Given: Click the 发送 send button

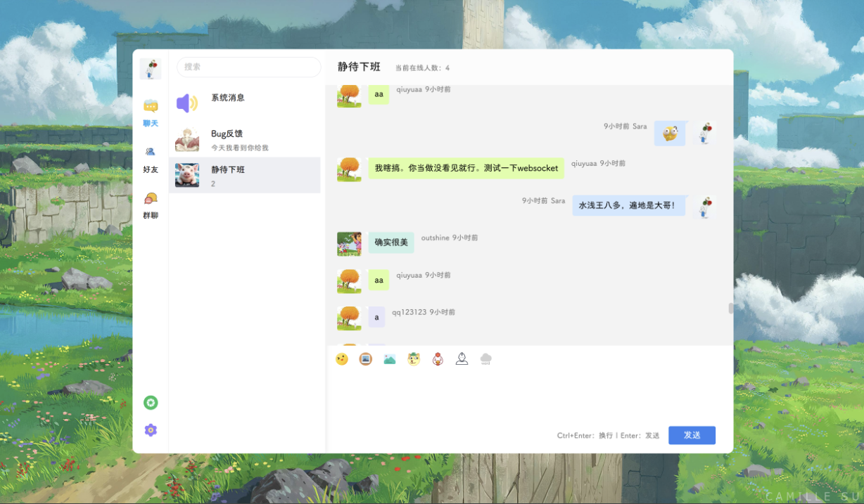Looking at the screenshot, I should [x=692, y=435].
